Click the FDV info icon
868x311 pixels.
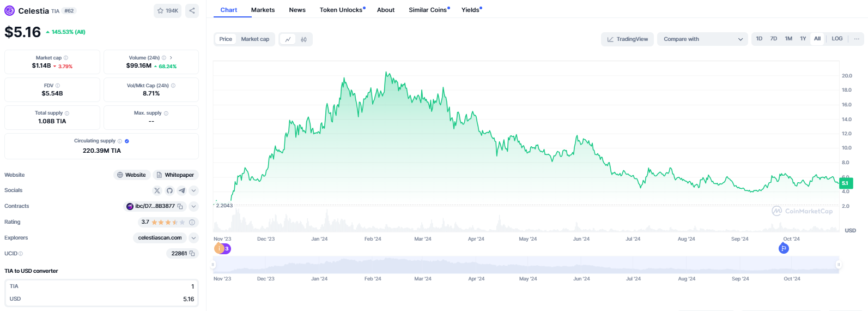click(x=58, y=86)
